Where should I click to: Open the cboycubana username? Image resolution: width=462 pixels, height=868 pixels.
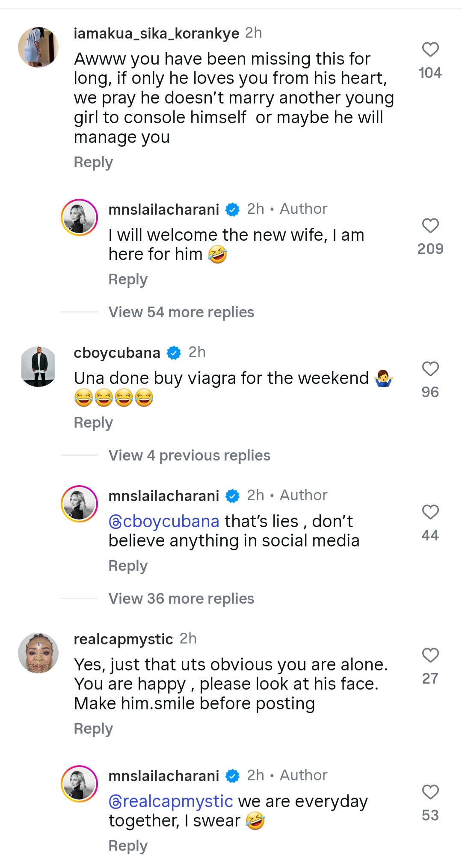click(x=117, y=353)
